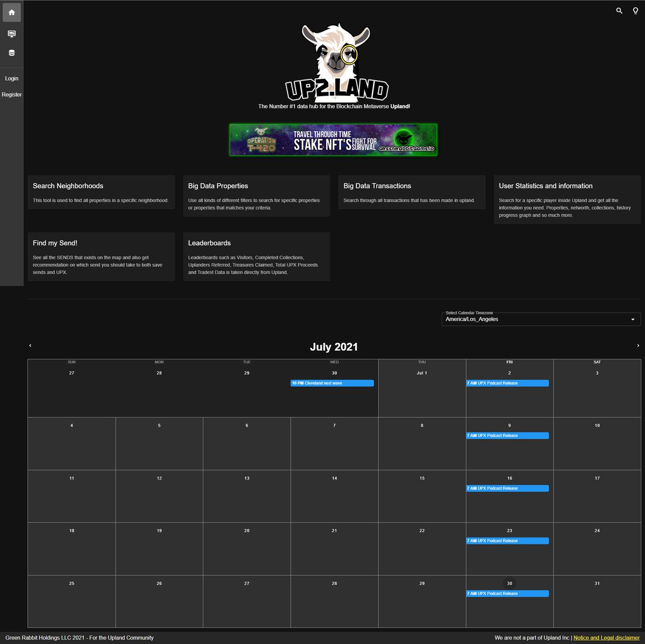
Task: Open the Login sidebar item
Action: (12, 78)
